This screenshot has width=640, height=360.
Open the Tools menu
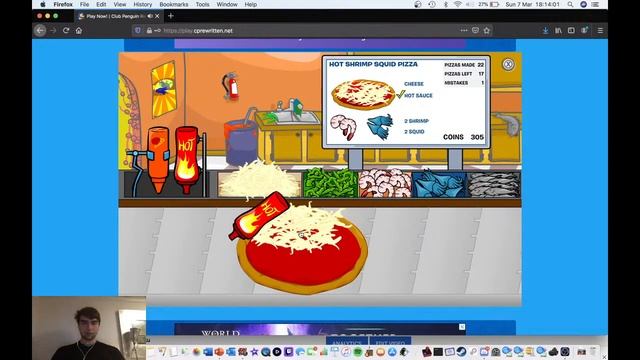coord(202,4)
